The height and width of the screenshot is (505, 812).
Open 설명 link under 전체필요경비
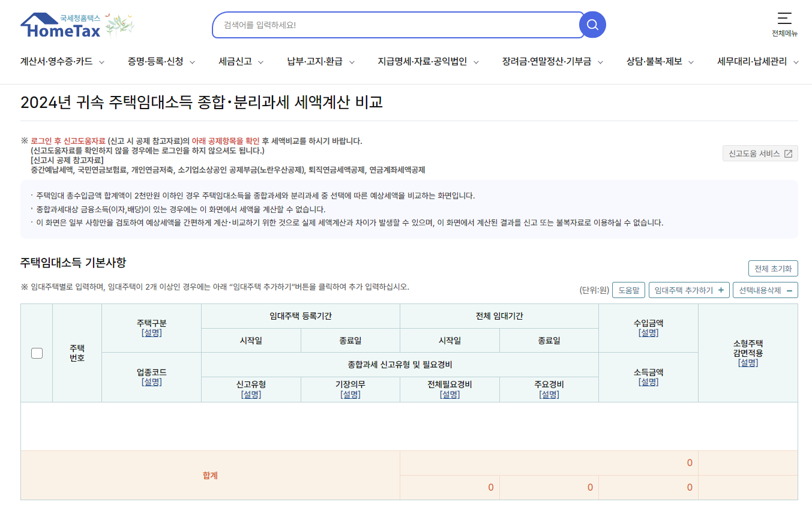point(450,394)
